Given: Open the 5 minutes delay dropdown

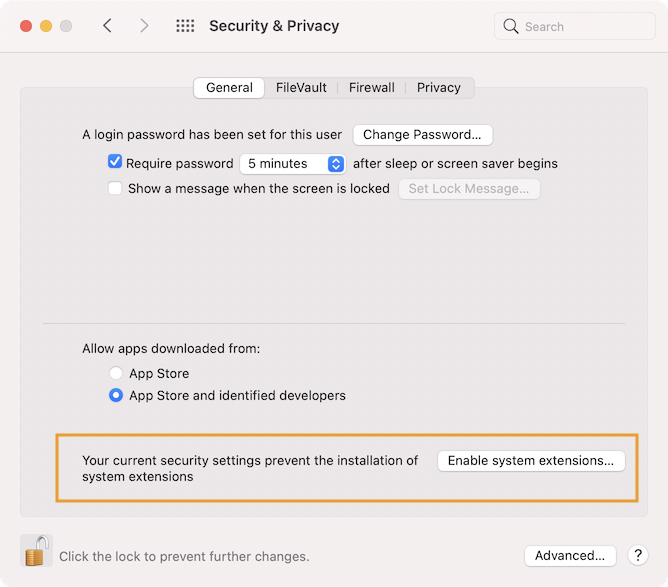Looking at the screenshot, I should tap(293, 164).
